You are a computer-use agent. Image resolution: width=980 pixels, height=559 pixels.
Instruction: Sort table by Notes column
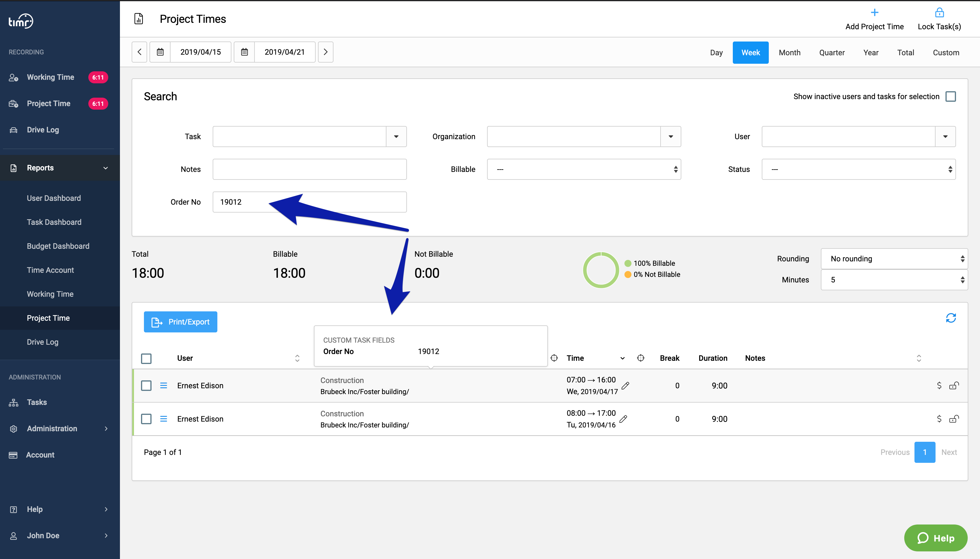tap(919, 358)
